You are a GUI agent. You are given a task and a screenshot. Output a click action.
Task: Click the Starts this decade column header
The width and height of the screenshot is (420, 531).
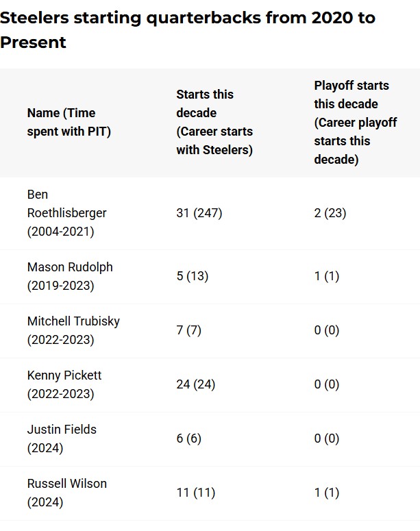pos(214,122)
